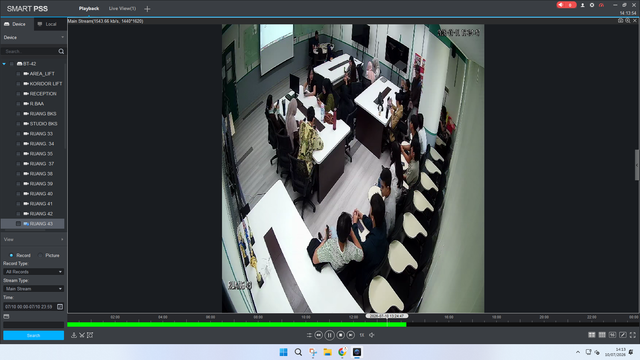Open Google Chrome from taskbar
The image size is (640, 360).
(342, 352)
